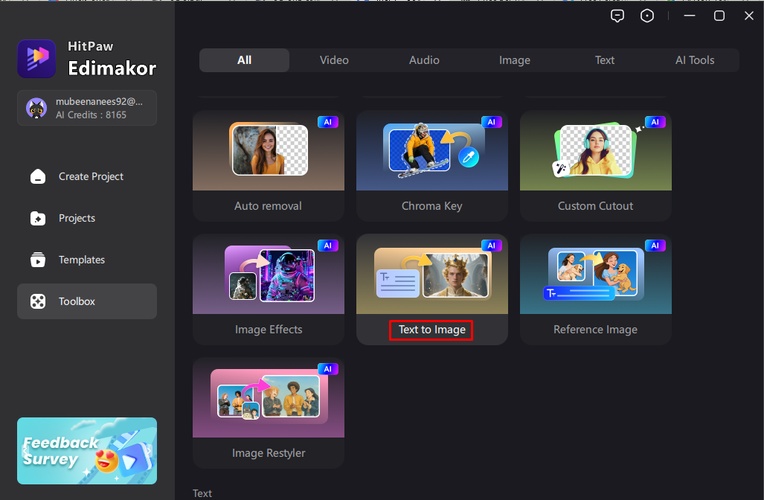Open the AI Tools tab
Screen dimensions: 764x500
pyautogui.click(x=694, y=60)
